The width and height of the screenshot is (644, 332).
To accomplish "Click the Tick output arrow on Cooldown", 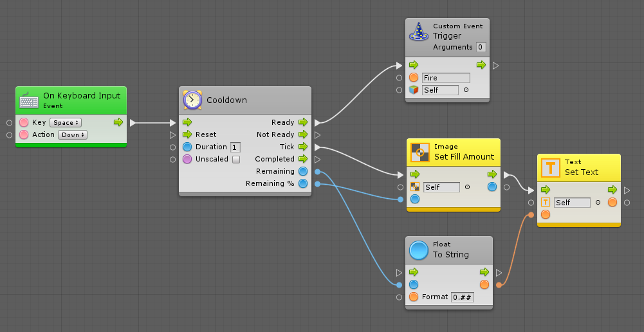I will 303,147.
